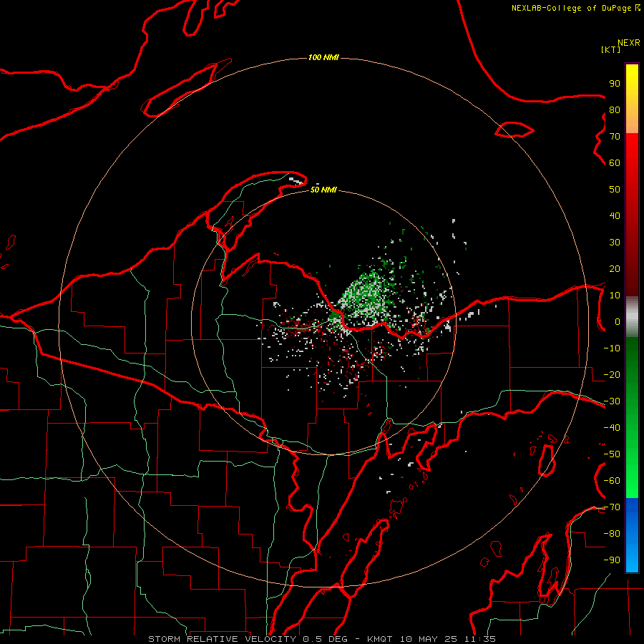Image resolution: width=644 pixels, height=644 pixels.
Task: Click the 100 NMI range ring label
Action: (323, 57)
